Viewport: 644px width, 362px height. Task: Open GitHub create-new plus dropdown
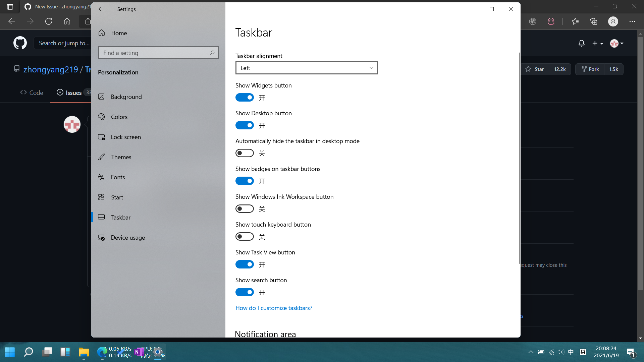click(597, 43)
